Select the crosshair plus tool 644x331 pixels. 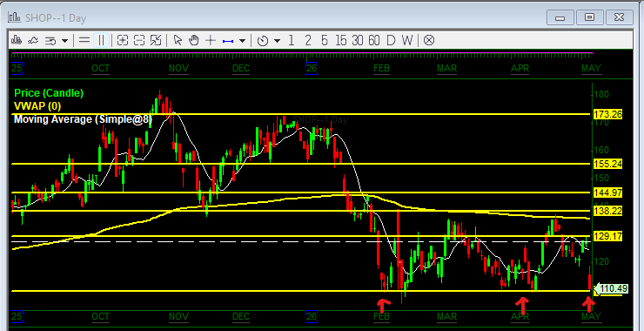click(x=211, y=40)
